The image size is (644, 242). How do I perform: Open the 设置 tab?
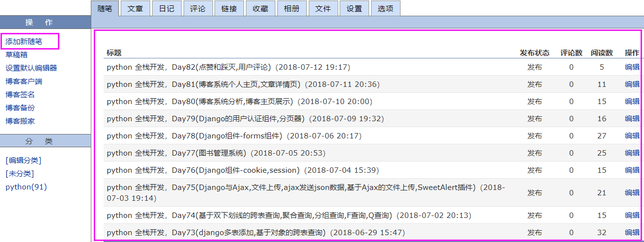pyautogui.click(x=354, y=8)
